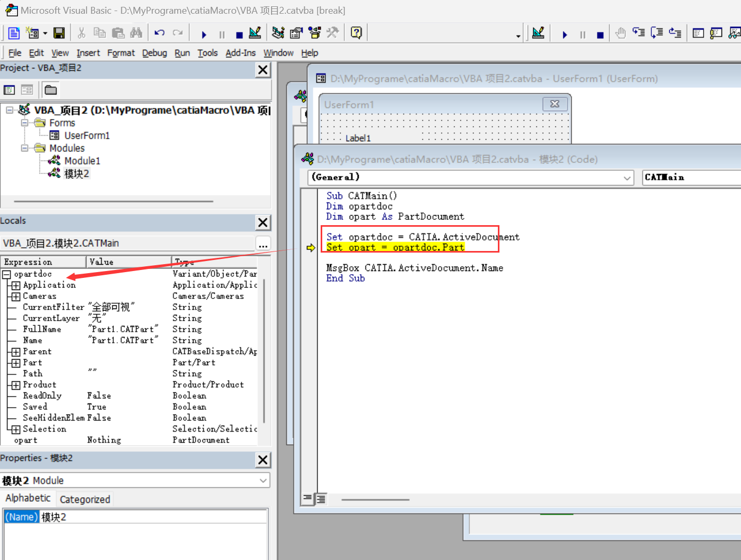Open the Insert menu
Image resolution: width=741 pixels, height=560 pixels.
point(88,53)
